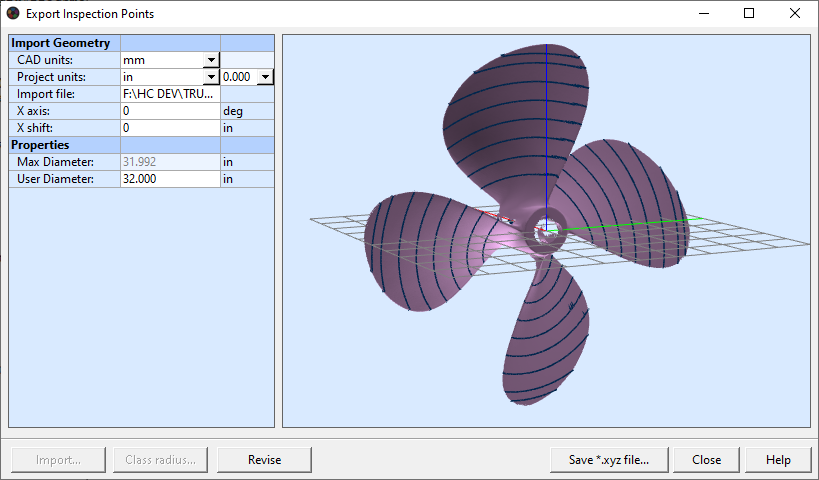The image size is (819, 480).
Task: Click the Import file path field
Action: tap(170, 94)
